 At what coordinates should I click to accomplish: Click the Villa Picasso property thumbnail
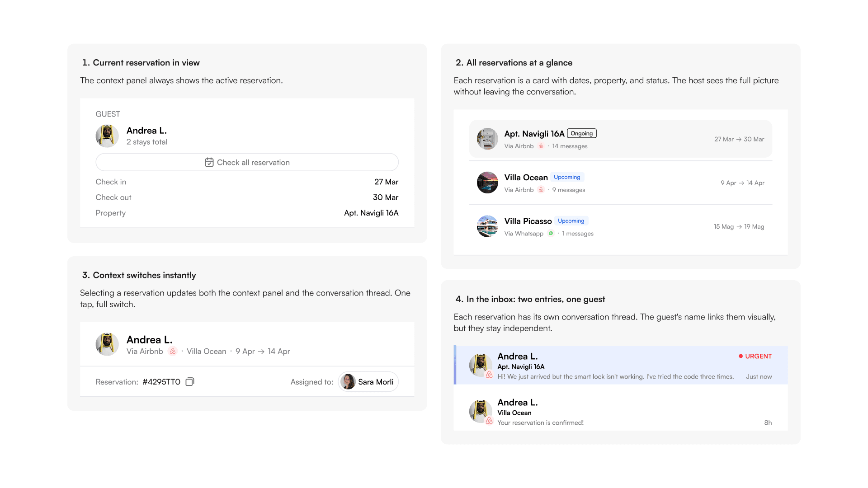[x=487, y=226]
